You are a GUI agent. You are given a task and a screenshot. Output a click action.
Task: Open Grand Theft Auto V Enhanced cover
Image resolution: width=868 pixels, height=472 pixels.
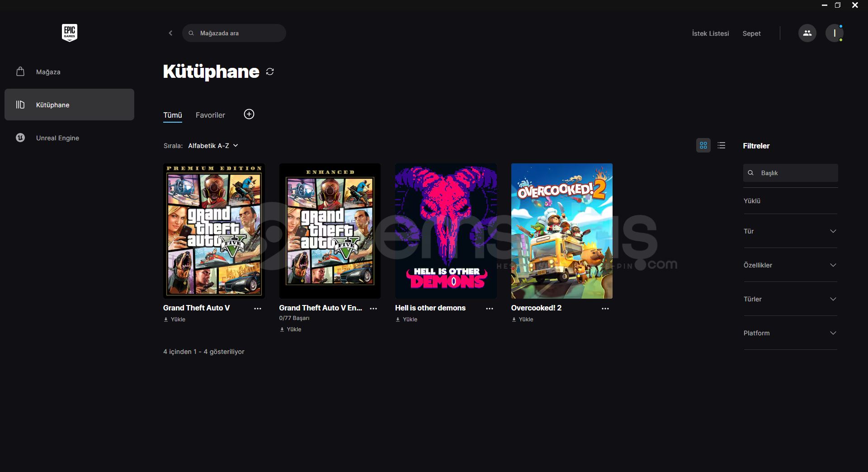pyautogui.click(x=330, y=231)
